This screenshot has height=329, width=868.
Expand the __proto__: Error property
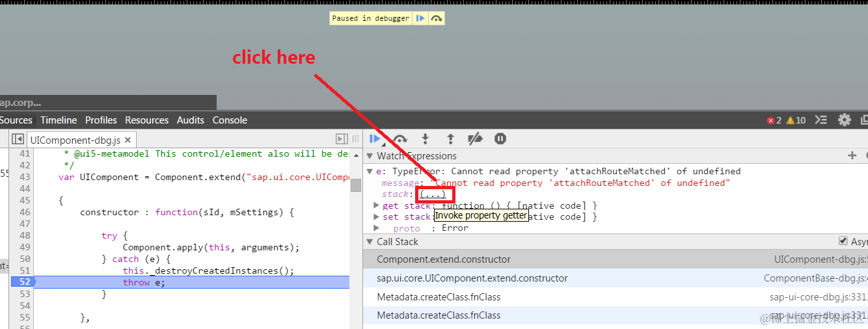click(x=376, y=228)
